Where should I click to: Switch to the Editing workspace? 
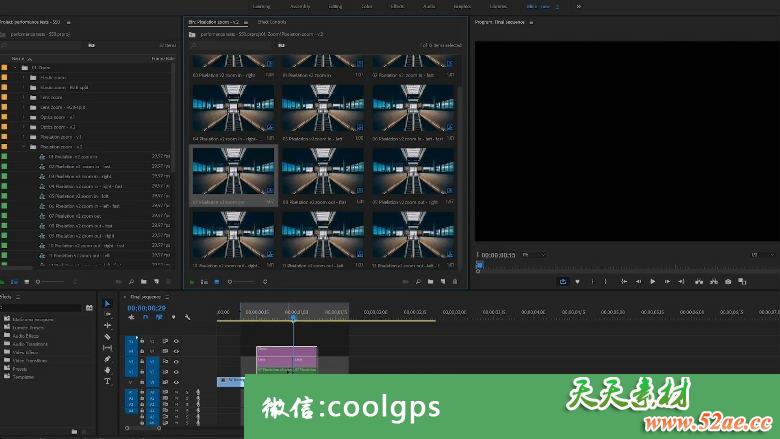point(335,6)
